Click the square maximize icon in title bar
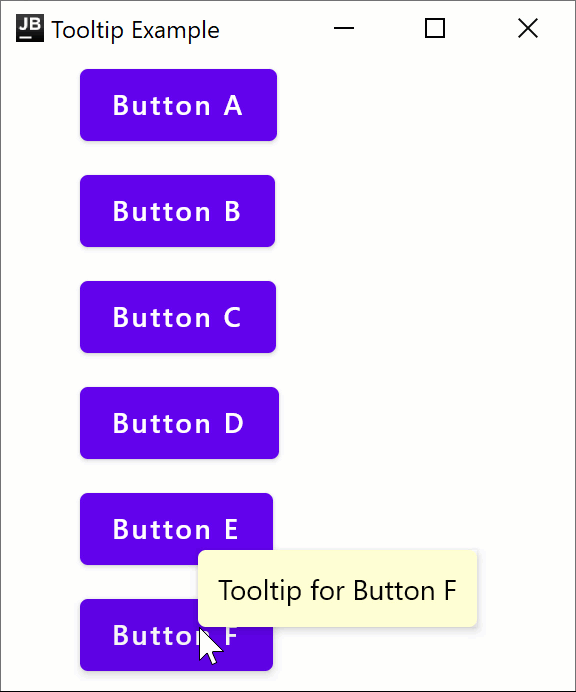The image size is (576, 692). (x=435, y=28)
